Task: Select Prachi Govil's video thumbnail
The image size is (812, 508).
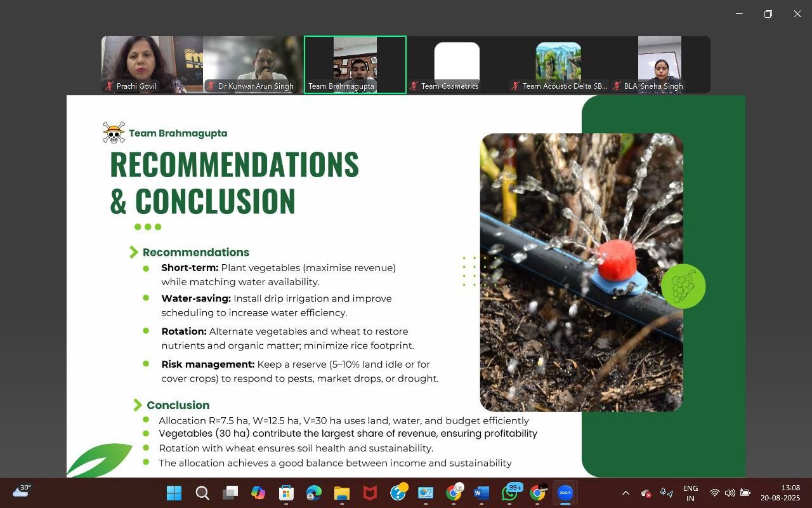Action: (152, 65)
